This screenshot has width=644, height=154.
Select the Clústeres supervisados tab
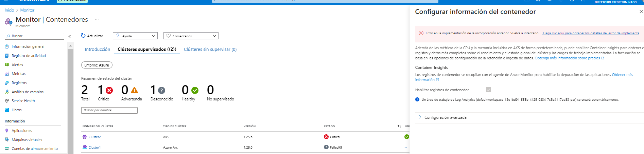pos(147,49)
